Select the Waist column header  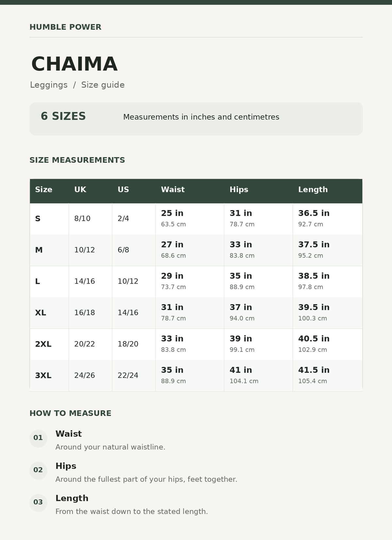pos(173,189)
